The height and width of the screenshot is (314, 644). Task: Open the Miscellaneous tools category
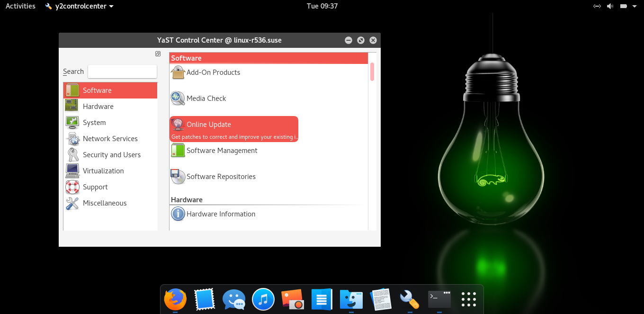tap(110, 203)
